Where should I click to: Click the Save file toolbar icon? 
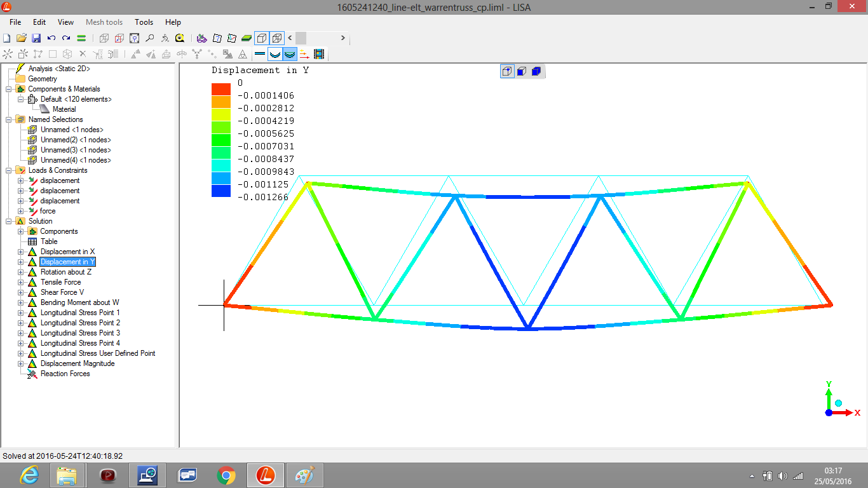click(36, 38)
